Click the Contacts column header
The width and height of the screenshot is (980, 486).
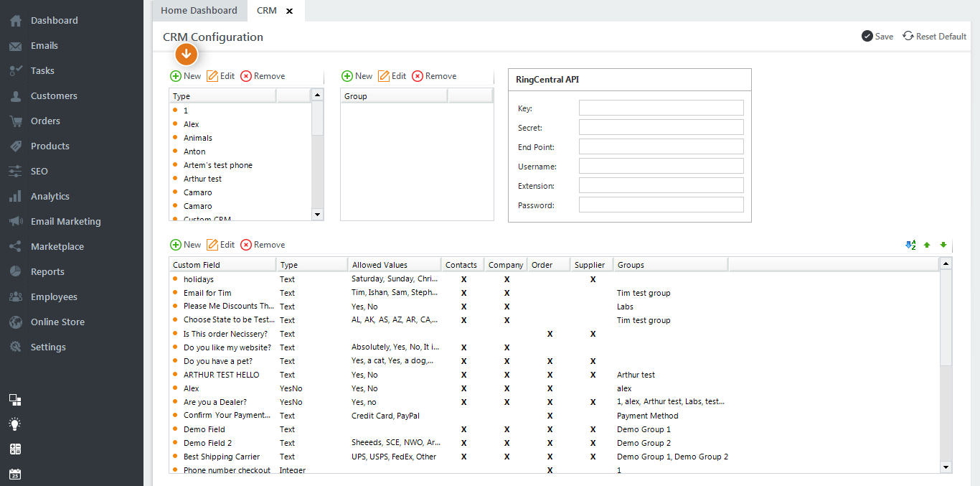(x=463, y=265)
